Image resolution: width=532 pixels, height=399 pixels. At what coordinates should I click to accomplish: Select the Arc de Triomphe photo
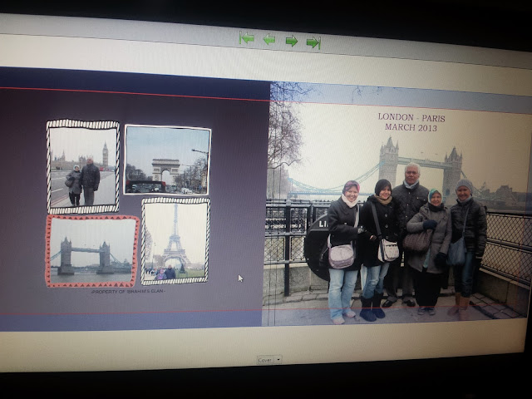pyautogui.click(x=168, y=160)
